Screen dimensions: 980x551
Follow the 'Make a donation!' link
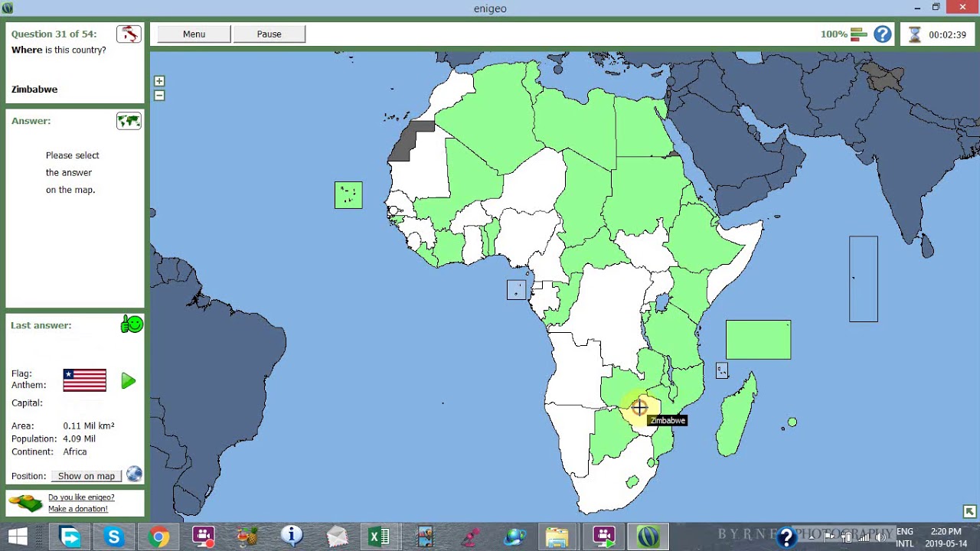pos(78,509)
